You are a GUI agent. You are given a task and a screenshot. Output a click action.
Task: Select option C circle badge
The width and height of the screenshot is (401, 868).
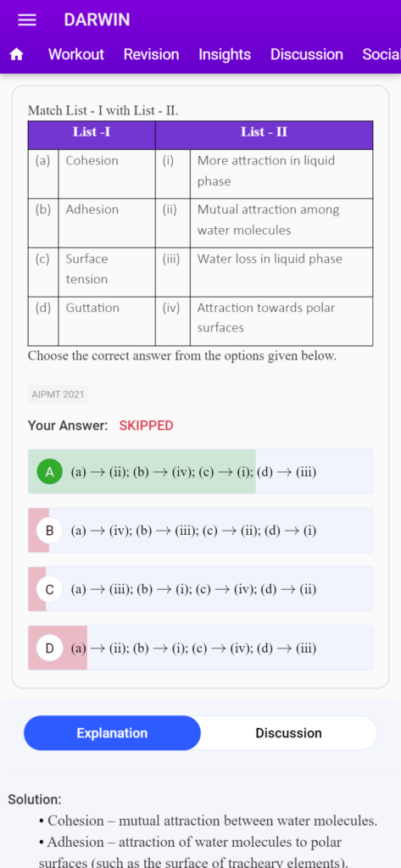pyautogui.click(x=50, y=589)
